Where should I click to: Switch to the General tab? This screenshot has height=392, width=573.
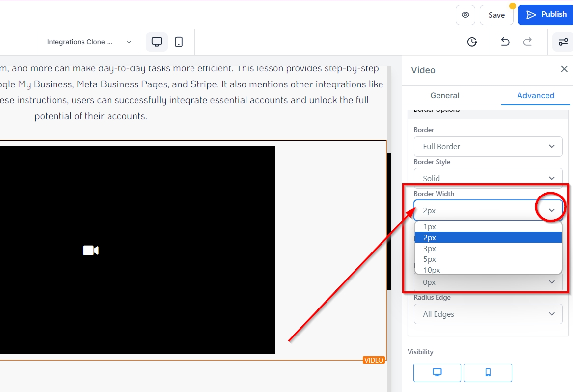pos(444,95)
